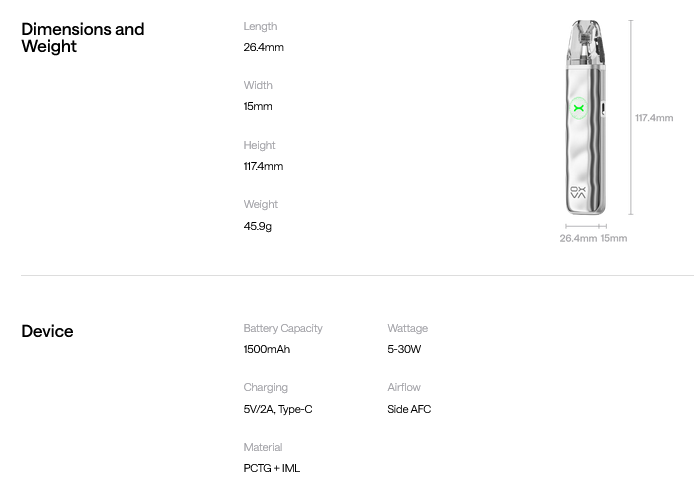Click the PCTG + IML material value
Image resolution: width=695 pixels, height=489 pixels.
(x=271, y=468)
